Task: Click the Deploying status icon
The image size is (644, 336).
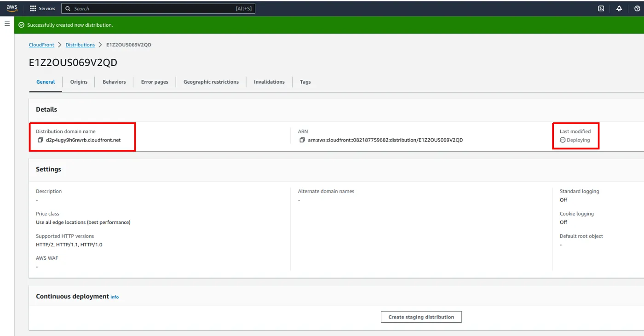Action: (x=563, y=140)
